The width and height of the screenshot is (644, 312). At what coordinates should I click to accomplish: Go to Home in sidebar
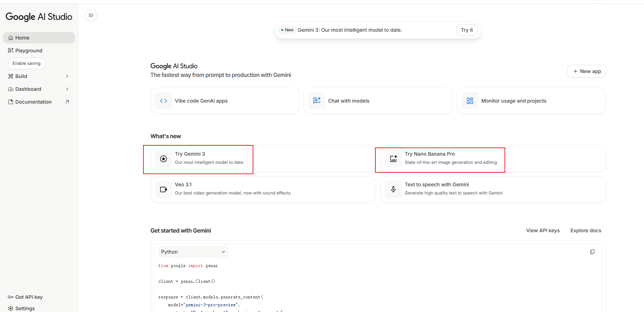point(22,38)
